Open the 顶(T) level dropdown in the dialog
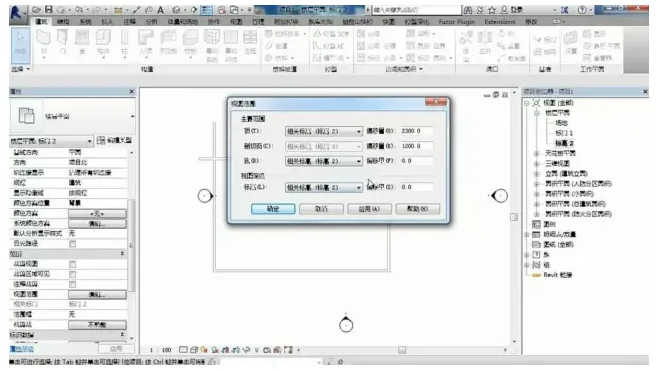Viewport: 656px width, 370px height. [x=323, y=131]
